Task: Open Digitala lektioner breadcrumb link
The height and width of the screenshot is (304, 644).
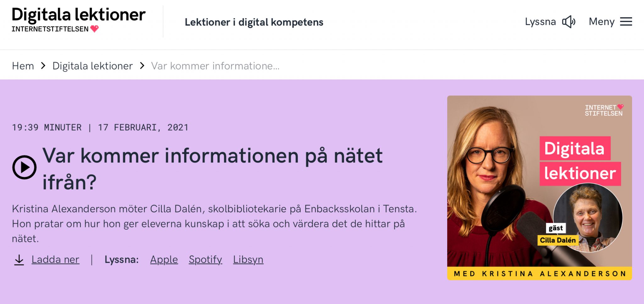Action: [92, 66]
